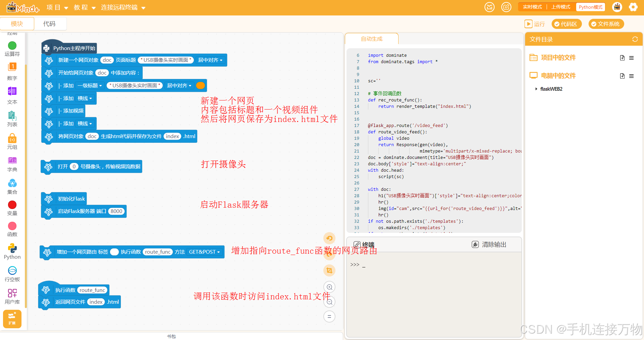This screenshot has width=644, height=340.
Task: Zoom in the block workspace
Action: [329, 287]
